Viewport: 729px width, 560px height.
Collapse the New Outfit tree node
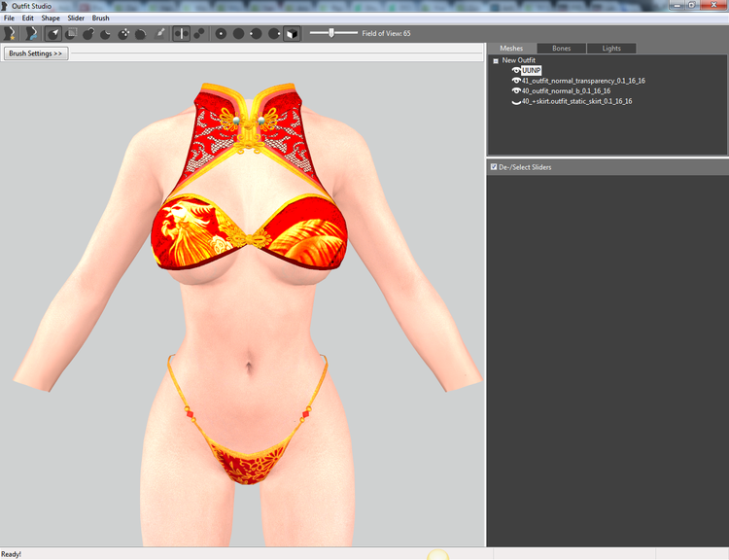pos(496,61)
